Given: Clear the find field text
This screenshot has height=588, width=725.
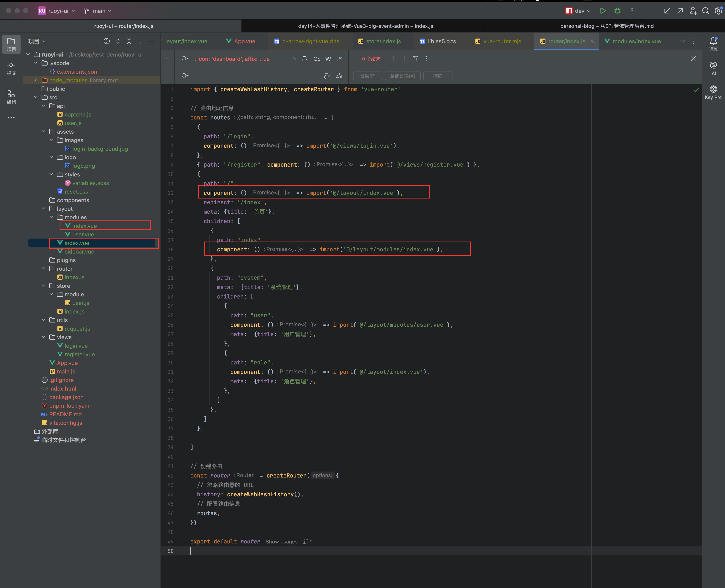Looking at the screenshot, I should point(295,59).
